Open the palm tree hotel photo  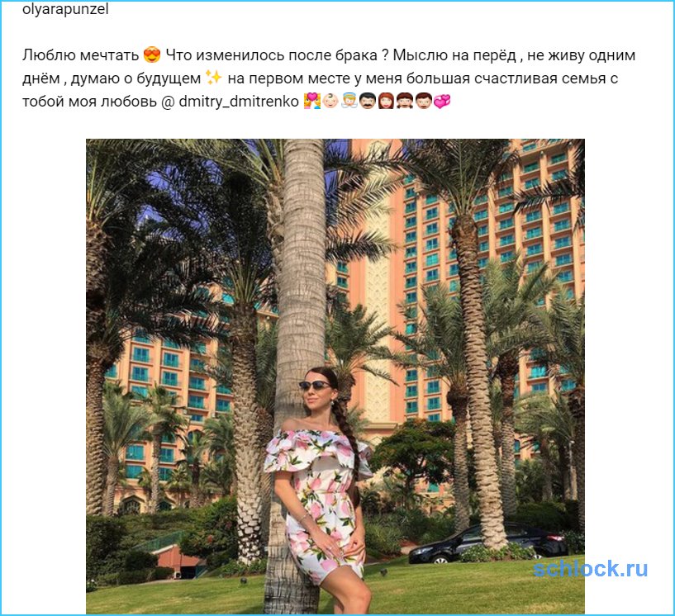click(x=335, y=377)
